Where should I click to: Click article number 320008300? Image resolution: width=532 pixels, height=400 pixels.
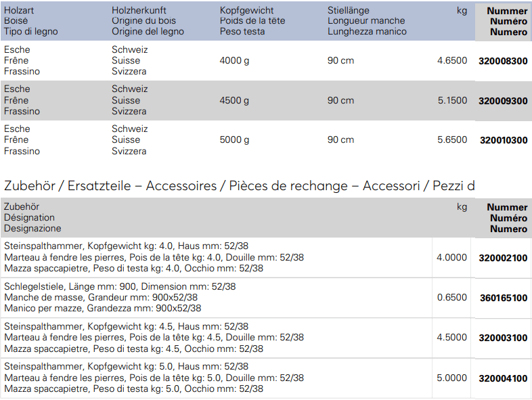tap(503, 61)
